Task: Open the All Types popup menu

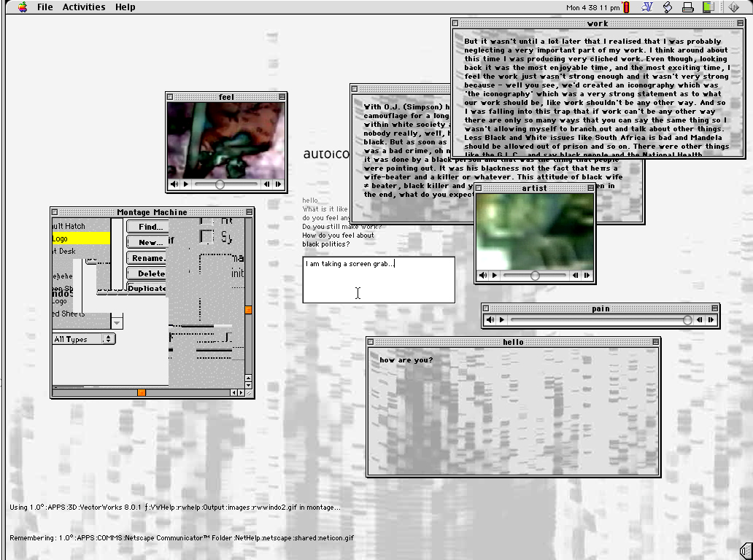Action: (84, 339)
